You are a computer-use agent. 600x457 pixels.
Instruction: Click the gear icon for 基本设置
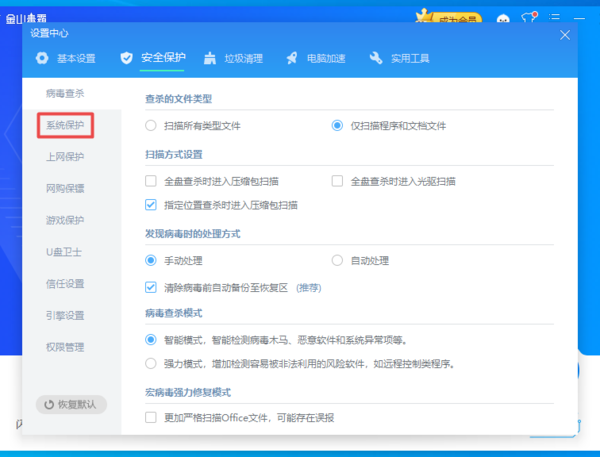[42, 58]
